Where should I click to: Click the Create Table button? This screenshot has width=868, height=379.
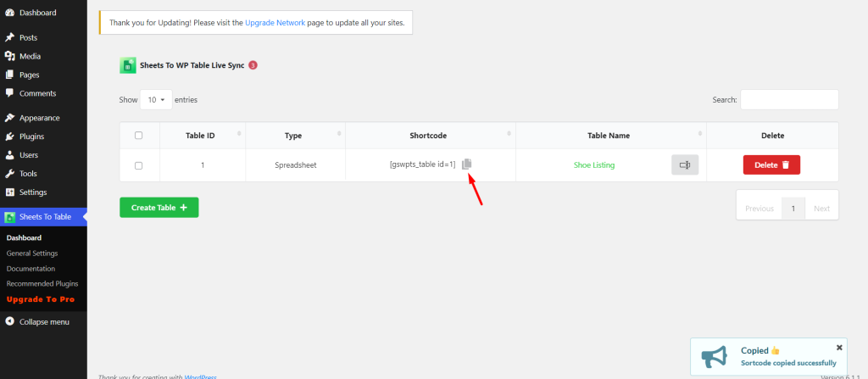click(x=159, y=207)
